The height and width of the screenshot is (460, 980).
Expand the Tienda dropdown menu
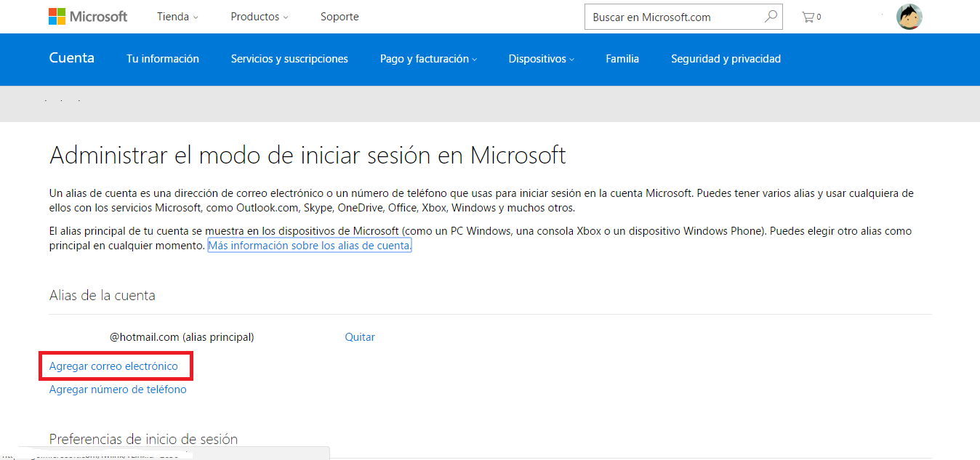pyautogui.click(x=177, y=17)
